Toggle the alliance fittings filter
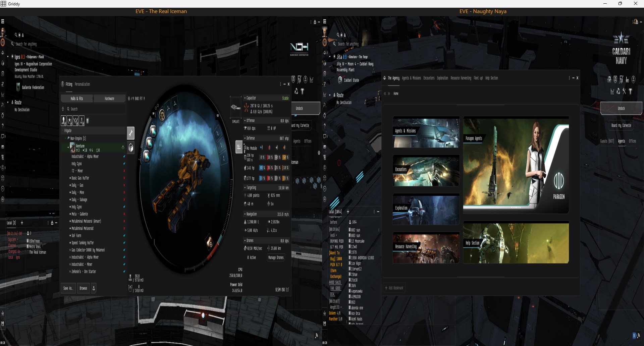 76,121
